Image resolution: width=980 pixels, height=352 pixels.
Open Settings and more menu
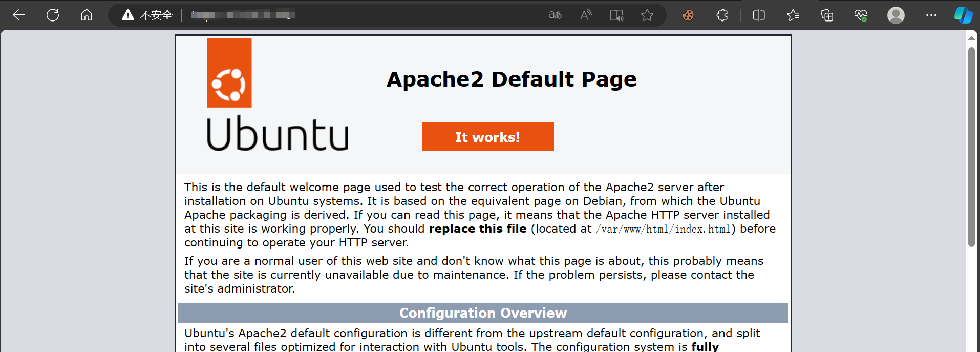[x=931, y=15]
